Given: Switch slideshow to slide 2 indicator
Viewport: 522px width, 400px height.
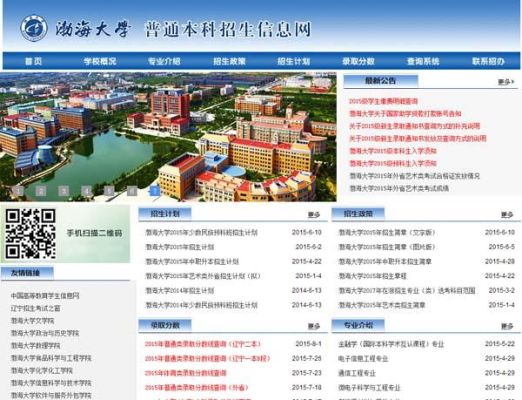Looking at the screenshot, I should click(x=41, y=191).
